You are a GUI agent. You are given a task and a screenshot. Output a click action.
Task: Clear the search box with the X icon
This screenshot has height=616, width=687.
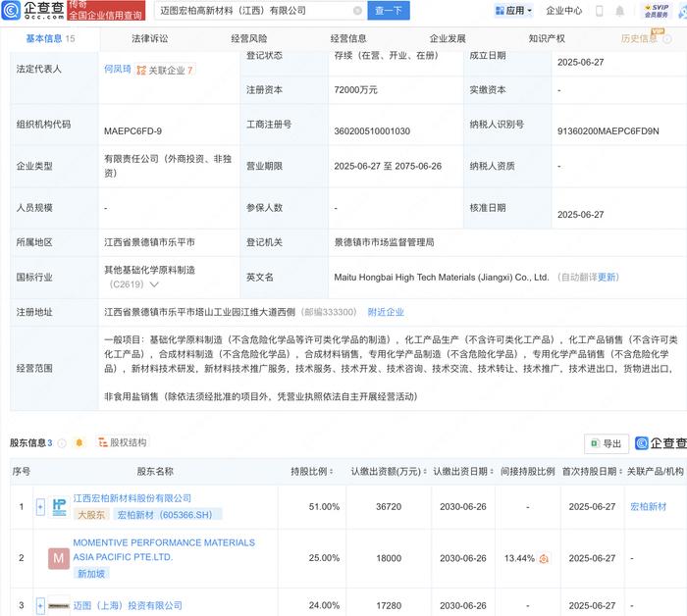click(x=357, y=11)
